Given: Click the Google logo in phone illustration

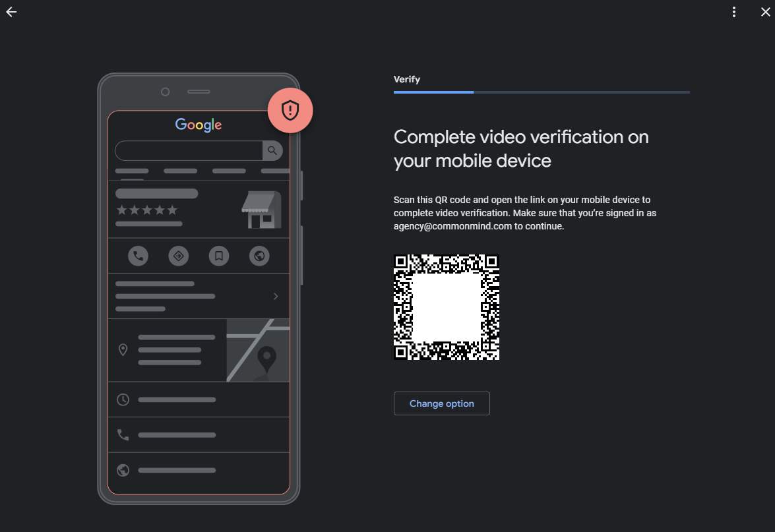Looking at the screenshot, I should pos(198,125).
